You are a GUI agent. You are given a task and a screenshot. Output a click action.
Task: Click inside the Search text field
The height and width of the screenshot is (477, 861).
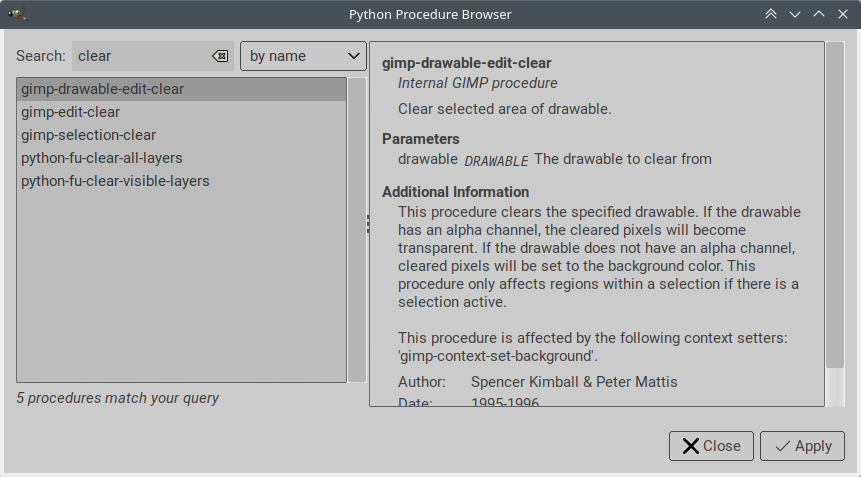[140, 56]
